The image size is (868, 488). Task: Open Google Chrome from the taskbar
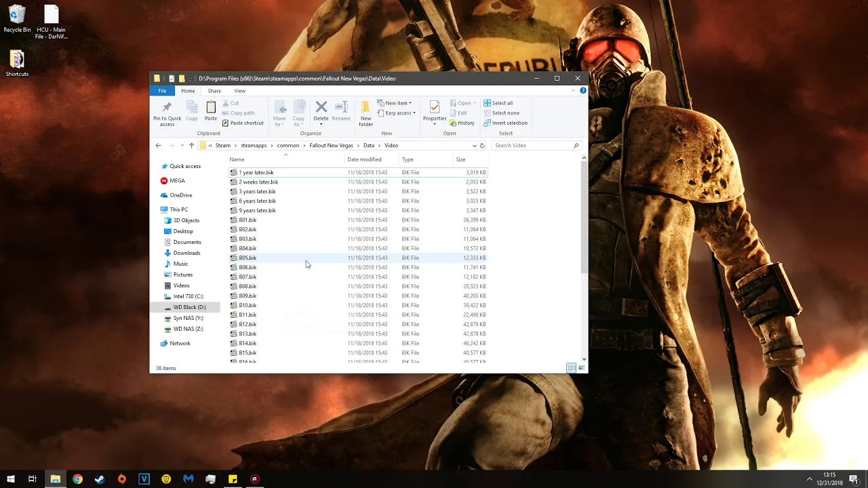click(77, 479)
